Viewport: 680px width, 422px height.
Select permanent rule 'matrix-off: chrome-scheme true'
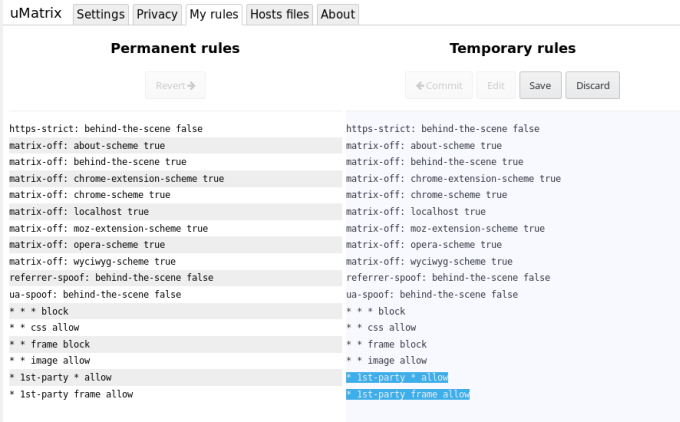click(176, 195)
